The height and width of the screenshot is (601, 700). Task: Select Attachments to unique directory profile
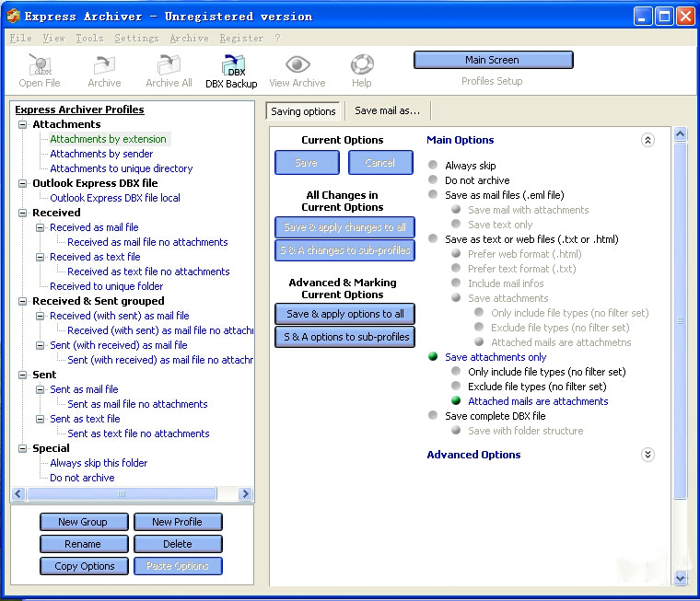(x=122, y=168)
